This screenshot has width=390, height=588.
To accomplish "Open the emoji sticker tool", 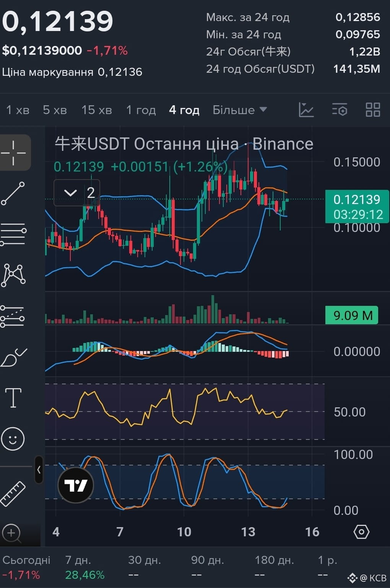I will 13,438.
